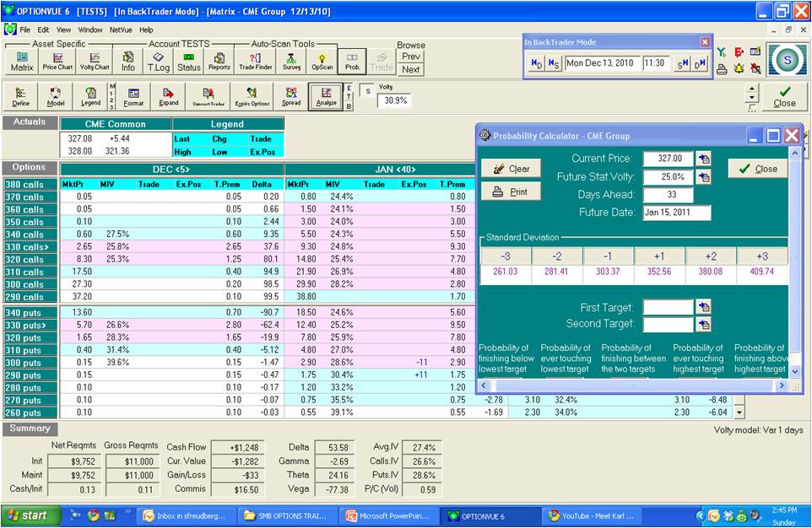Open the Spread tool

point(291,97)
